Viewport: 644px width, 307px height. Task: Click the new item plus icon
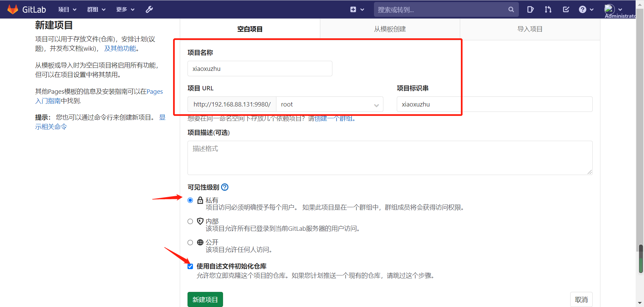point(353,9)
